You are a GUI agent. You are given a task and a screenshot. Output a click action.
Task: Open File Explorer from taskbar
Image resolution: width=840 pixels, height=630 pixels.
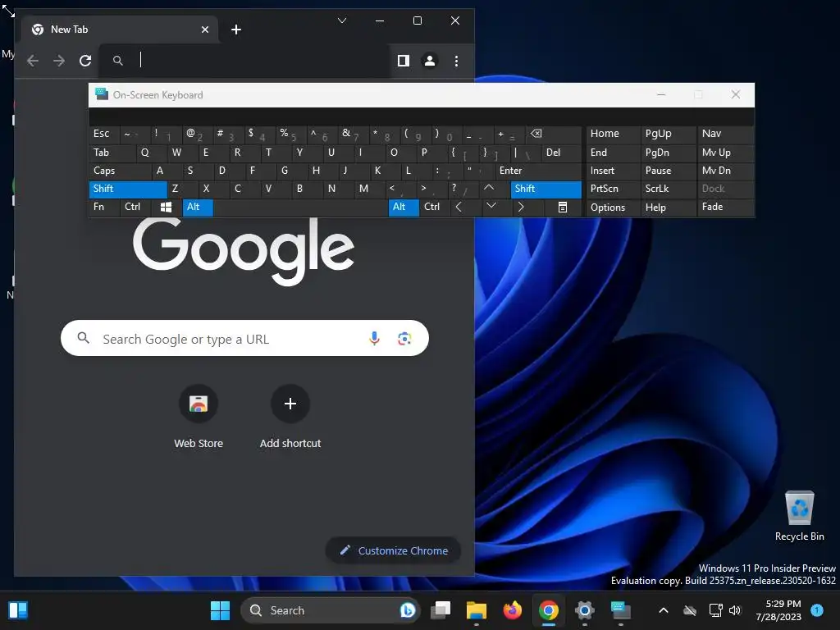[x=477, y=610]
